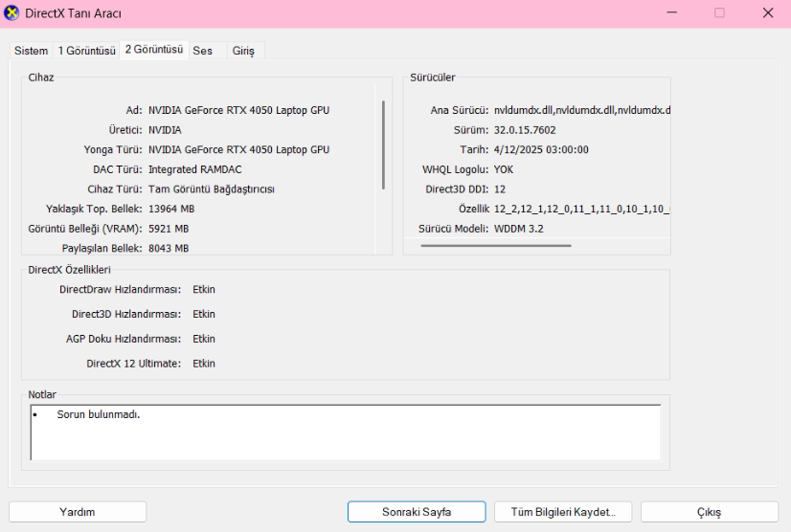Open the 1 Görüntüsü tab
791x532 pixels.
(86, 51)
